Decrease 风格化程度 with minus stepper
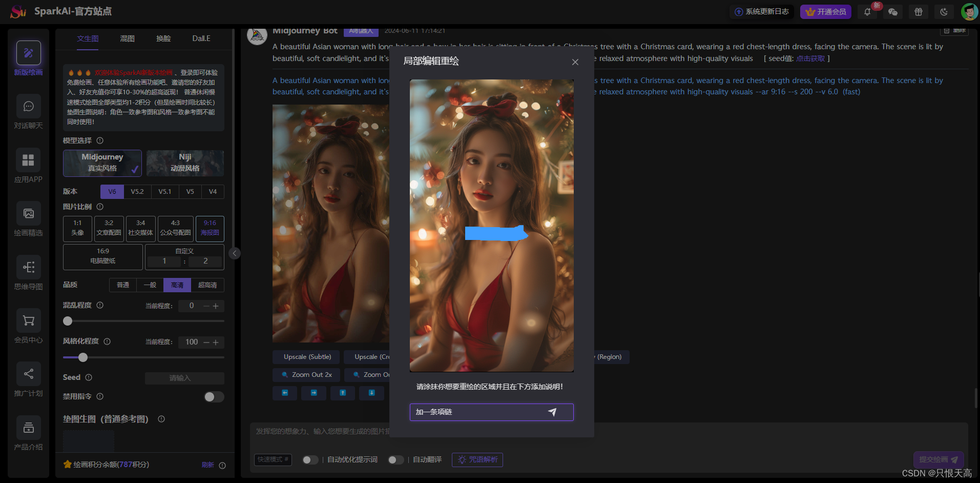Image resolution: width=980 pixels, height=483 pixels. click(206, 343)
